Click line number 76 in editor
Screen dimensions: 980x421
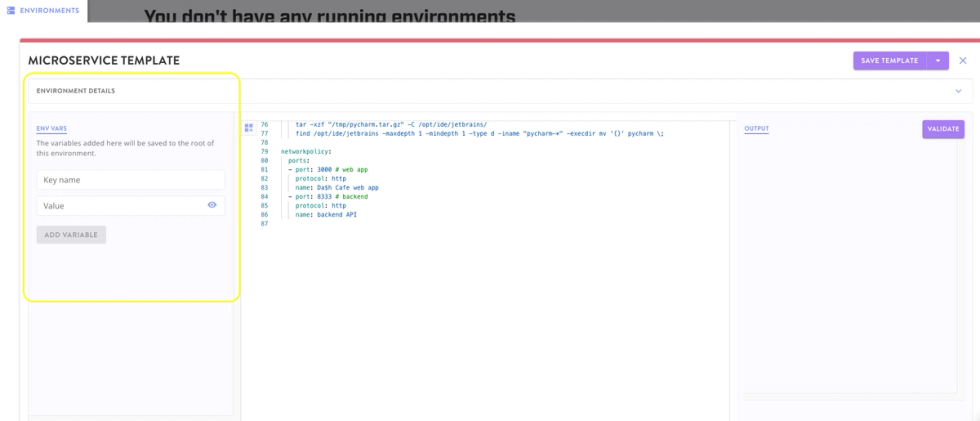(x=264, y=125)
